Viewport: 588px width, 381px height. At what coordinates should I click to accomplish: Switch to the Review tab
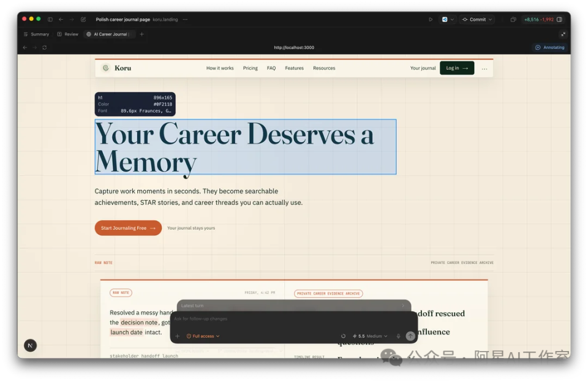[x=68, y=34]
